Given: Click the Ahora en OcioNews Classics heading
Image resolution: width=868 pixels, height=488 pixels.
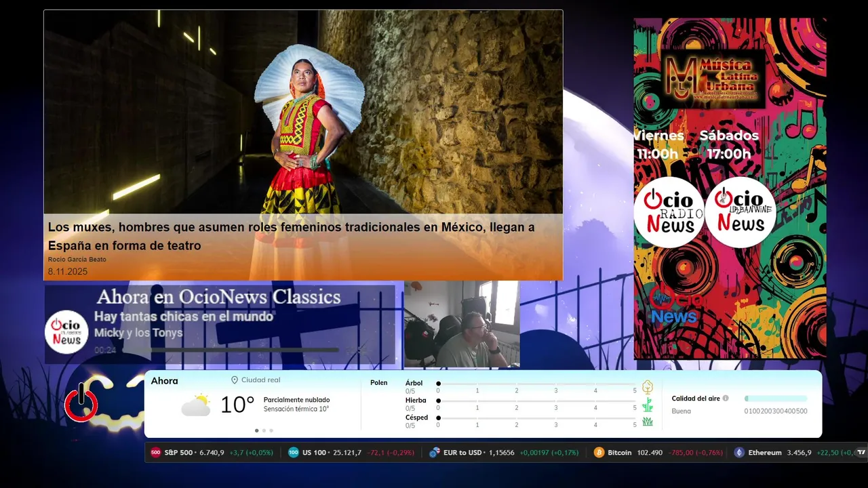Looking at the screenshot, I should [x=219, y=297].
